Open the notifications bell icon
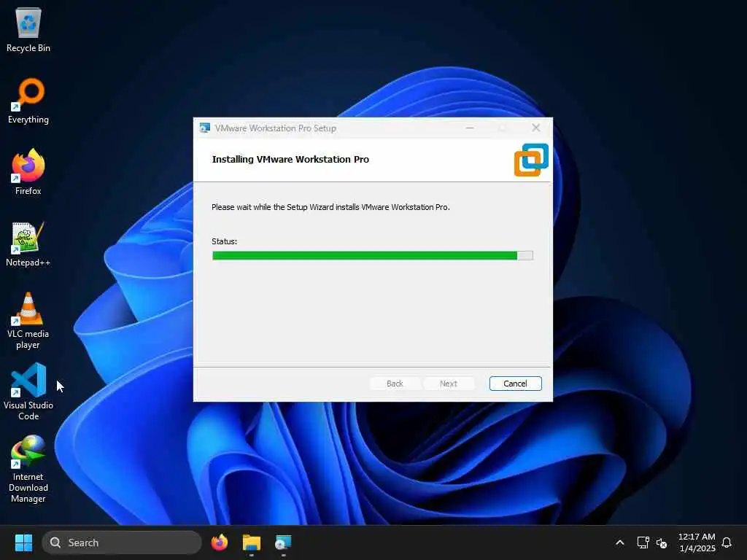The width and height of the screenshot is (747, 560). (727, 542)
